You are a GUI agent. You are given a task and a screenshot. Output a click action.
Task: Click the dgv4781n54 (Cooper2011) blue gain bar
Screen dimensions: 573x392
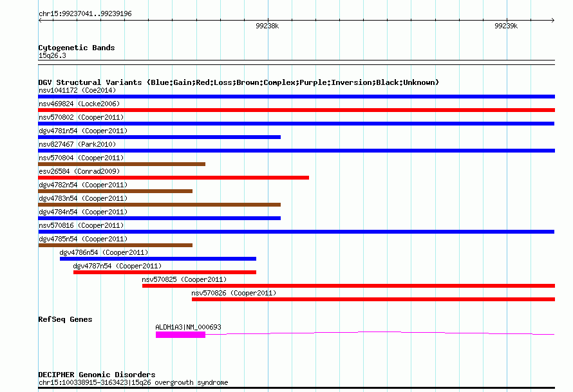click(159, 137)
